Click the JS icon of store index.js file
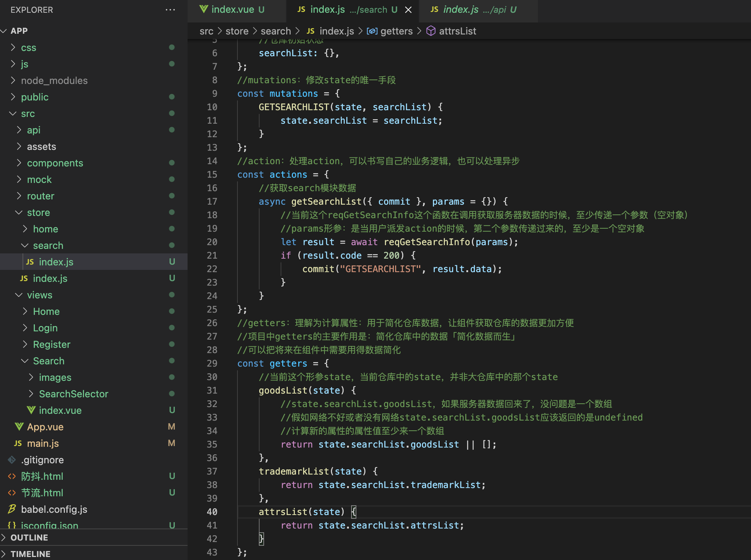 24,279
